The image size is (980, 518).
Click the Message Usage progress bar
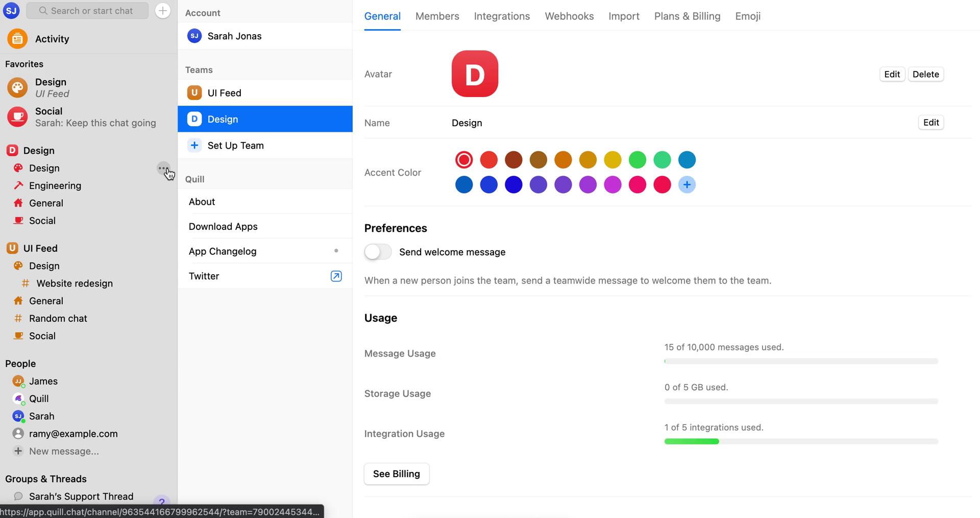coord(801,361)
